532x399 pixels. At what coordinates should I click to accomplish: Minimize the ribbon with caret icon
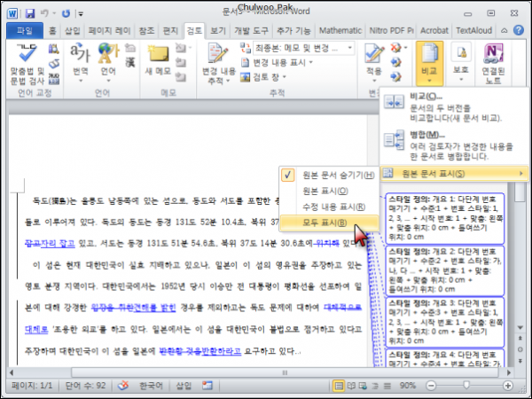tap(505, 30)
